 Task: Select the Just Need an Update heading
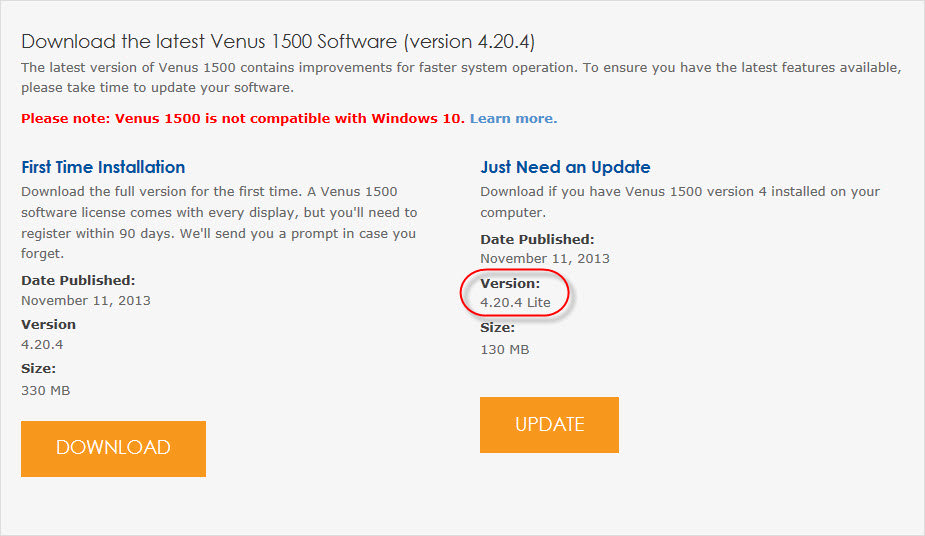coord(565,167)
